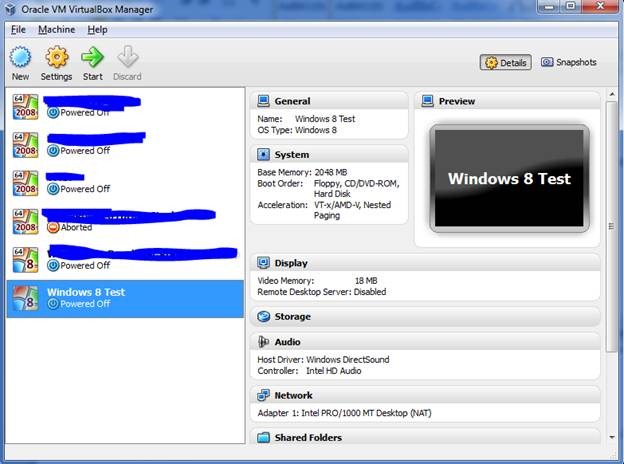624x464 pixels.
Task: Click the Shared Folders folder icon
Action: pyautogui.click(x=263, y=437)
